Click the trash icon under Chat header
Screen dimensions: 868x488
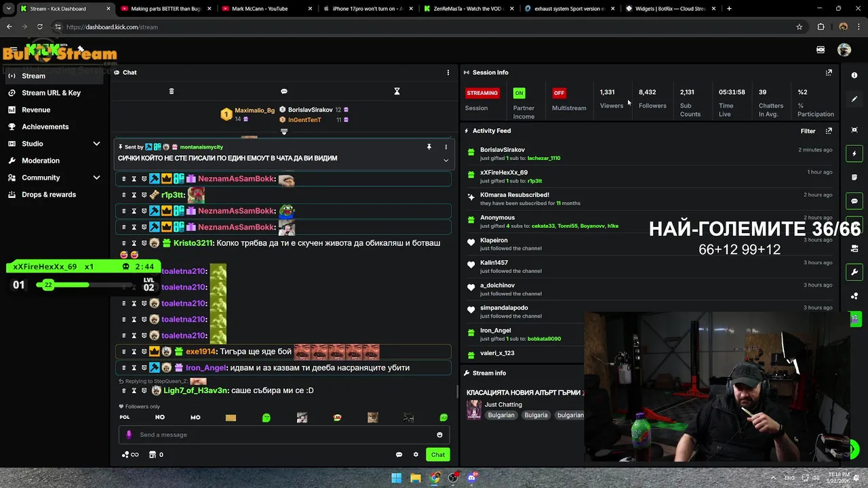pos(172,91)
